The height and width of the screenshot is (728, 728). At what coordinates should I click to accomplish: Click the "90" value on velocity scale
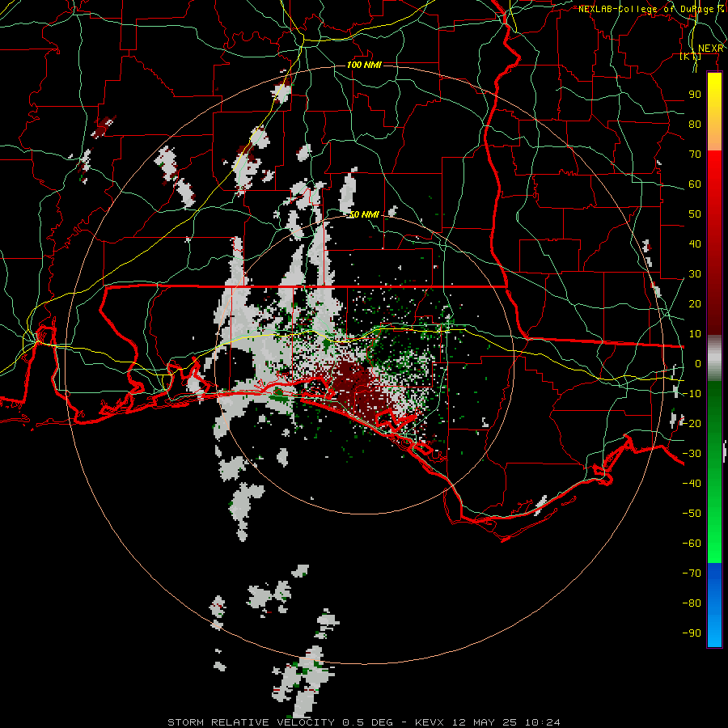click(x=695, y=95)
